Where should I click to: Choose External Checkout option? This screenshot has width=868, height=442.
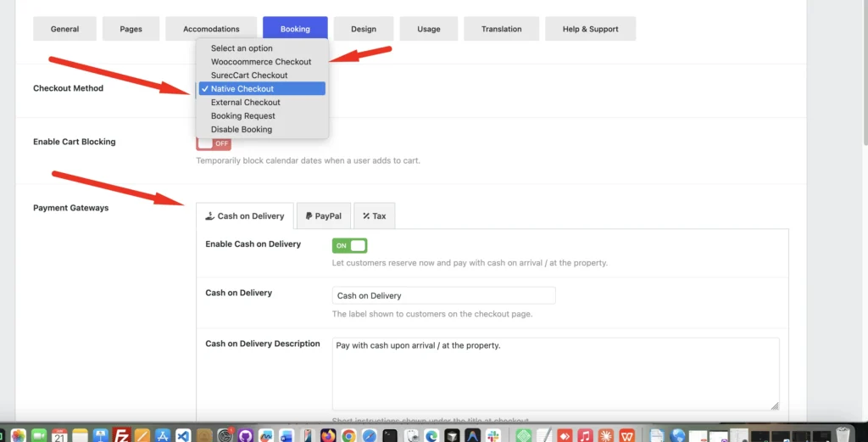pyautogui.click(x=262, y=102)
